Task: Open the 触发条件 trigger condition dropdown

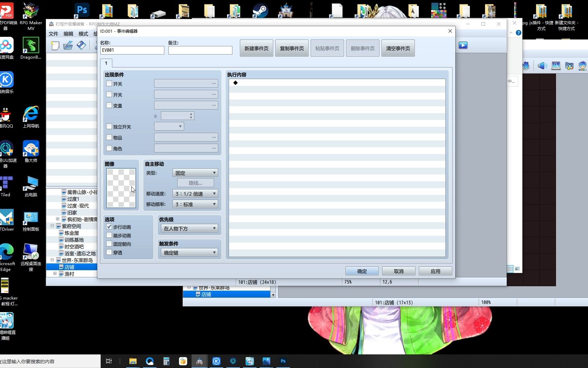Action: pos(189,252)
